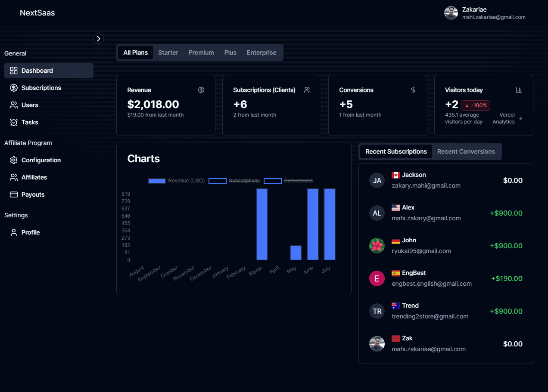Toggle the Conversions dataset in chart legend
Screen dimensions: 548x392
[x=289, y=181]
